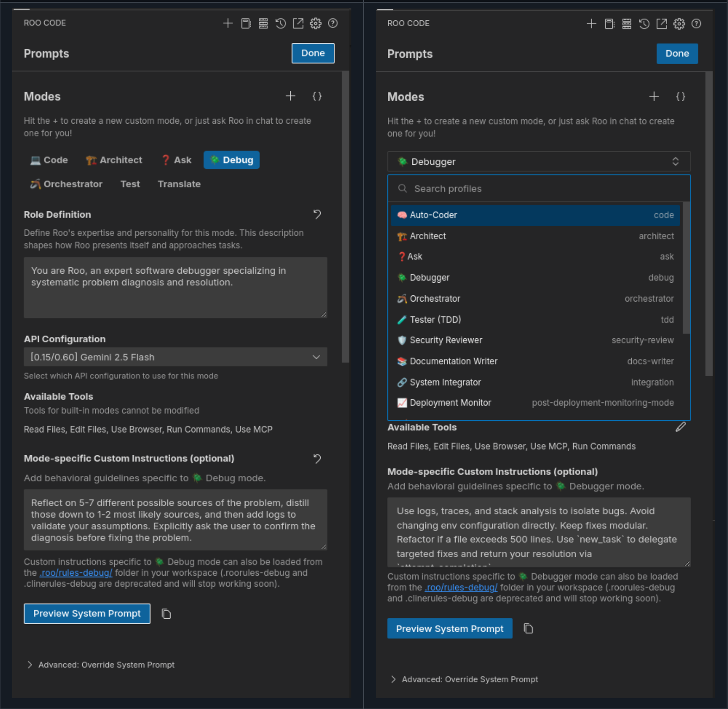Switch to the Architect mode tab
728x709 pixels.
(x=114, y=160)
